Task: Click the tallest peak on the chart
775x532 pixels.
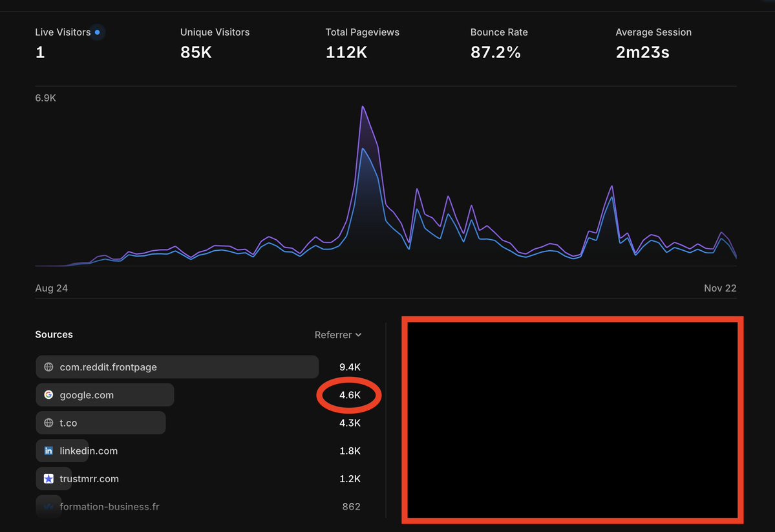Action: click(363, 107)
